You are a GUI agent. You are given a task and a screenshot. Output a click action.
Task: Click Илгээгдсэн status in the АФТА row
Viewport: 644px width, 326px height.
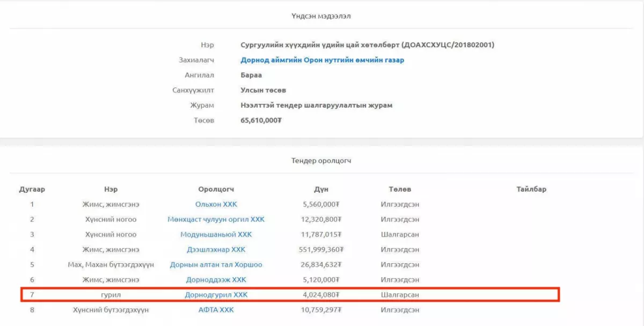click(400, 310)
